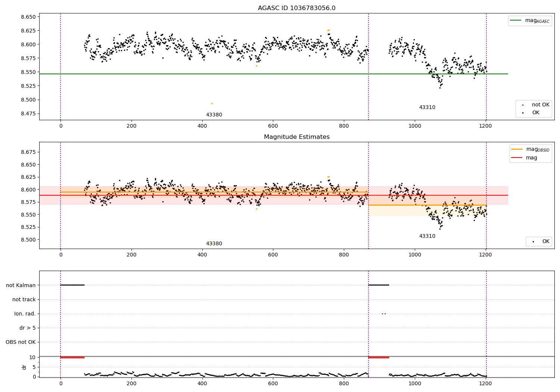Image resolution: width=560 pixels, height=392 pixels.
Task: Click the red 'mag' legend entry
Action: [x=532, y=158]
